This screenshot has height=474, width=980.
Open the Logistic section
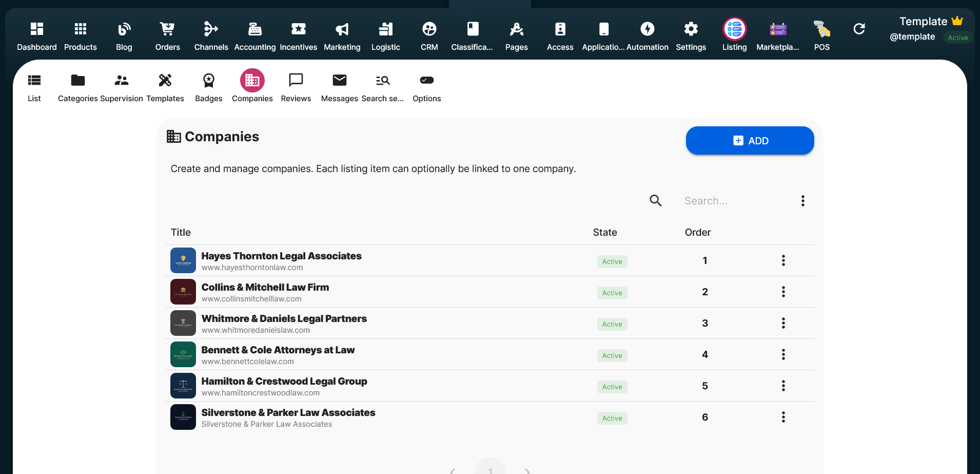(x=386, y=36)
